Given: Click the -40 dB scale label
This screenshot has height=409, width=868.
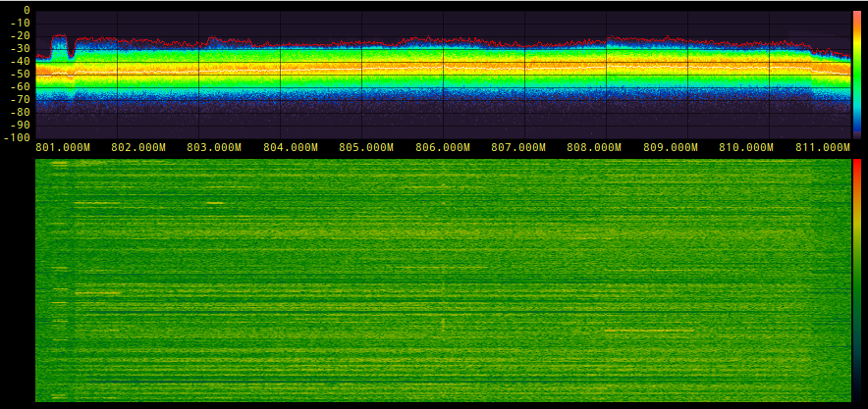Looking at the screenshot, I should click(x=21, y=61).
